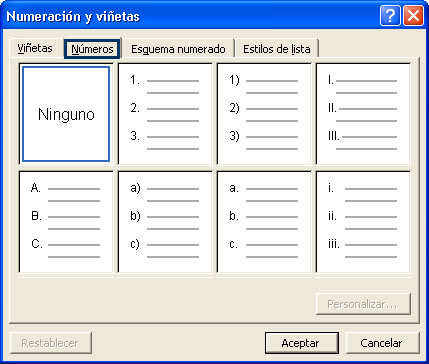
Task: Choose the a. b. c. list format
Action: click(x=264, y=222)
